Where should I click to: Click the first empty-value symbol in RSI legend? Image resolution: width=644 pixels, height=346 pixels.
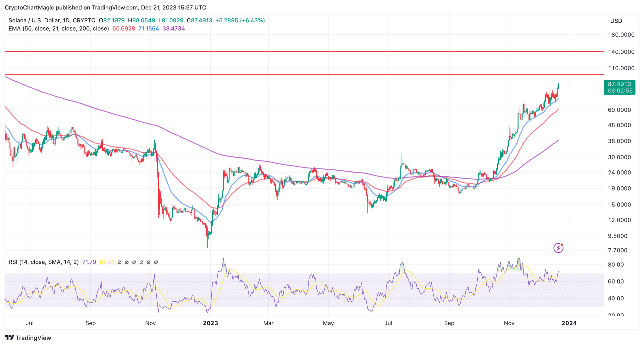119,262
